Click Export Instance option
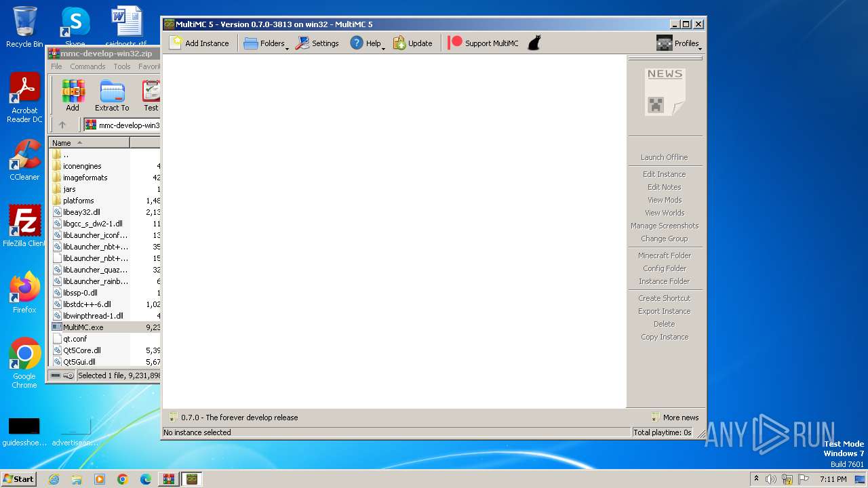The image size is (868, 488). 664,311
